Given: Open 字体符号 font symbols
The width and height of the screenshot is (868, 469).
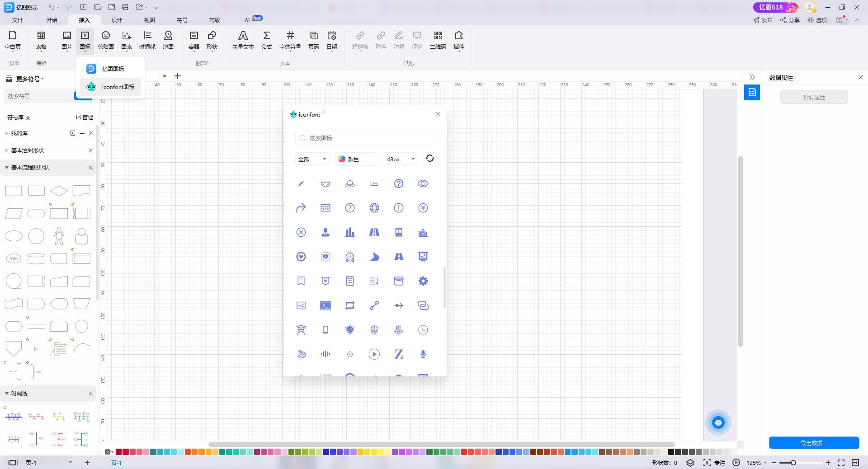Looking at the screenshot, I should (290, 41).
